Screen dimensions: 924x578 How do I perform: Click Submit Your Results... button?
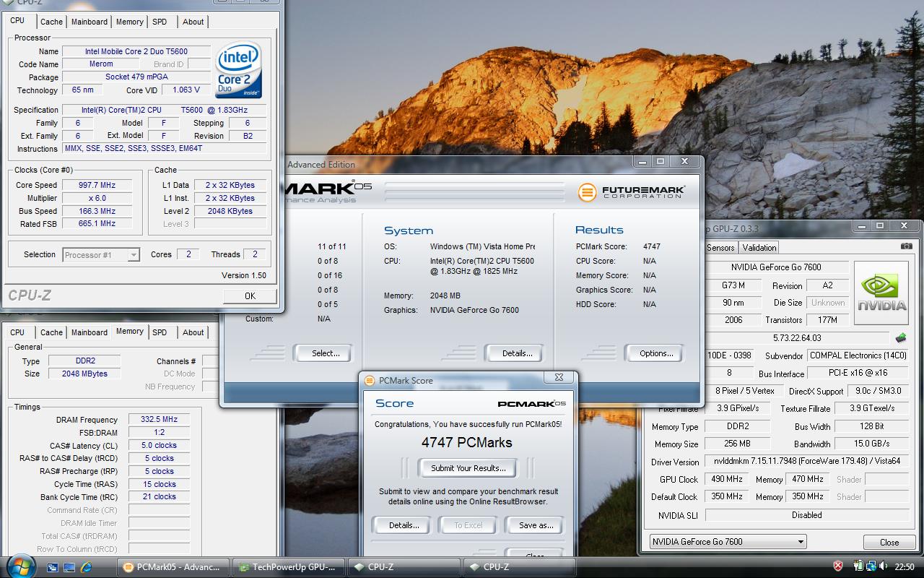[468, 468]
